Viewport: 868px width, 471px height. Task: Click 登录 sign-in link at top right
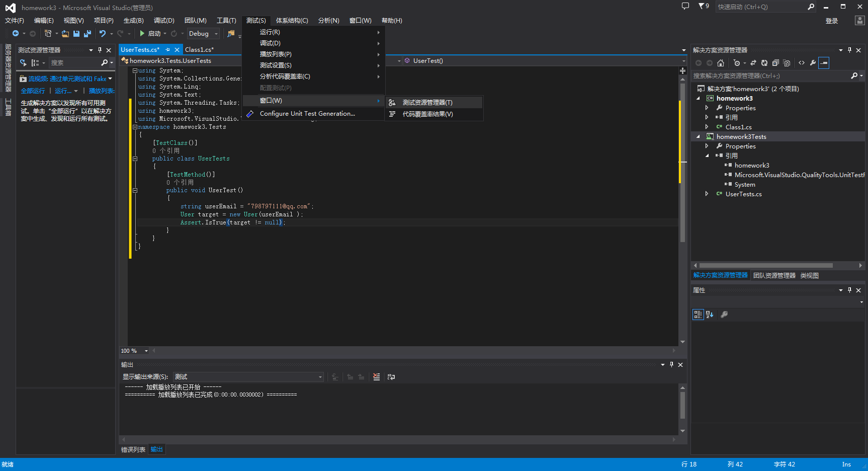(831, 21)
